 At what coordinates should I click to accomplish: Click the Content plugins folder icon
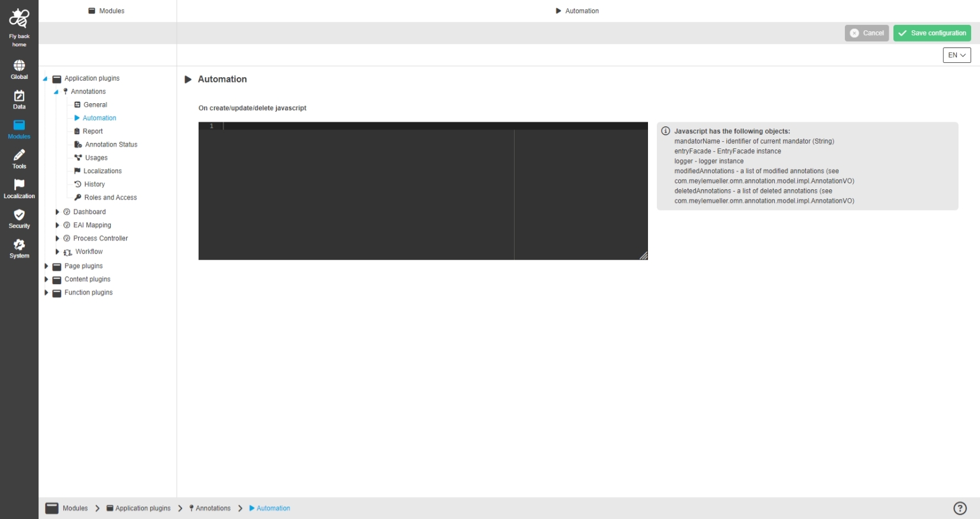[x=57, y=280]
